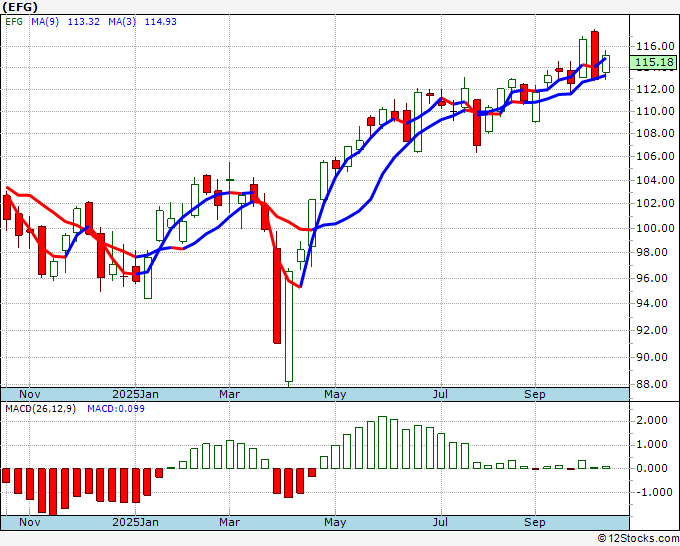Screen dimensions: 680x546
Task: Click the 1.000 MACD axis label
Action: coord(652,445)
